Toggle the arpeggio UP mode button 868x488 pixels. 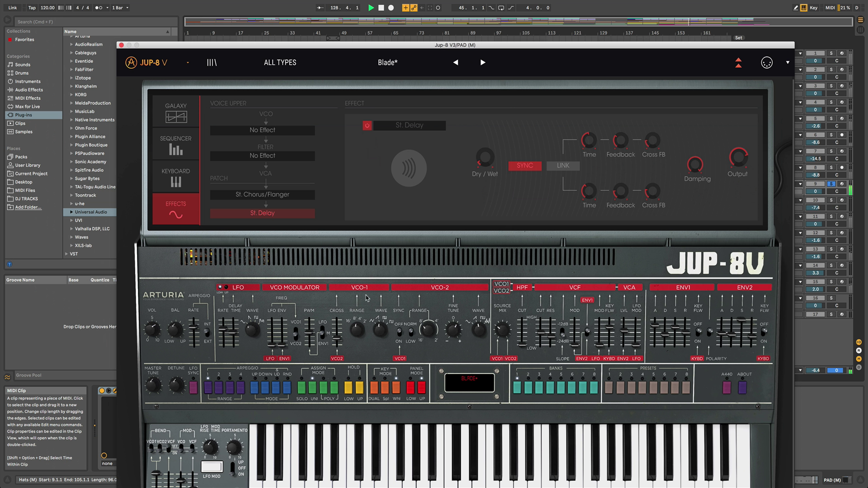[x=254, y=387]
